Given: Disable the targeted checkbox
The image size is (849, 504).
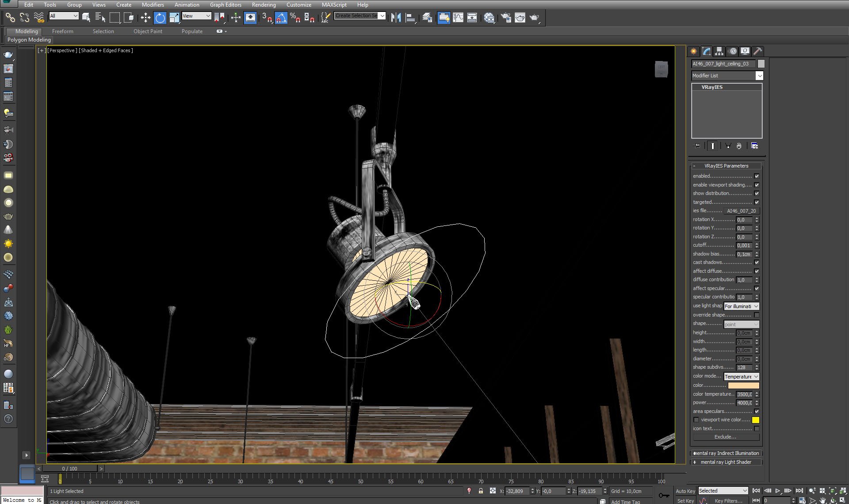Looking at the screenshot, I should coord(757,202).
